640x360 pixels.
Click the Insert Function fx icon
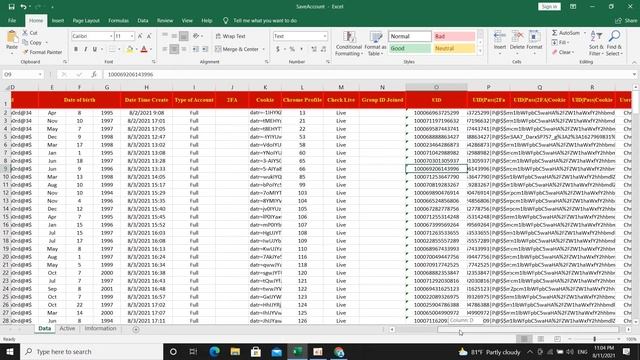tap(94, 75)
